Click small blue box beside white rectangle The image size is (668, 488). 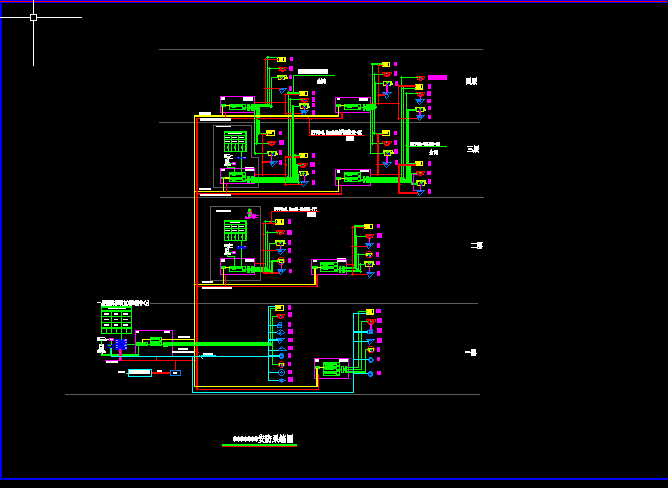175,373
